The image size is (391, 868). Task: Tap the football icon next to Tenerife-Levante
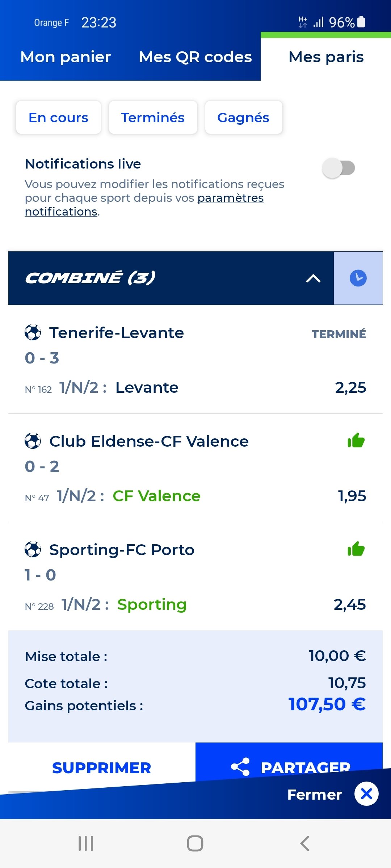click(x=33, y=333)
